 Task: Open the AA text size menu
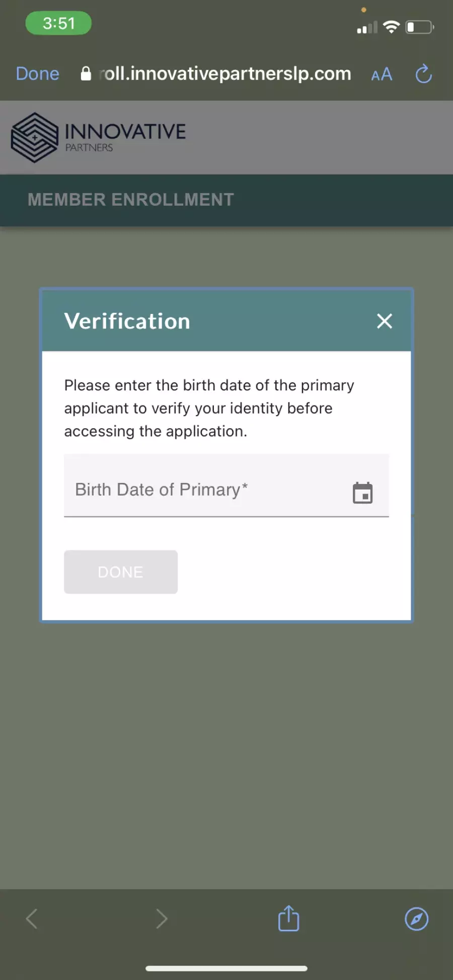tap(382, 74)
